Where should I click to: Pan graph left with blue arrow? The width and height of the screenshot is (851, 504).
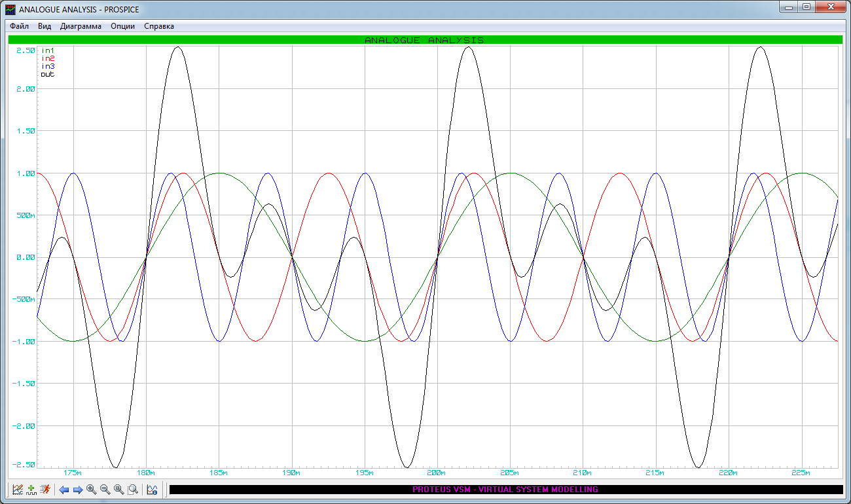coord(63,490)
